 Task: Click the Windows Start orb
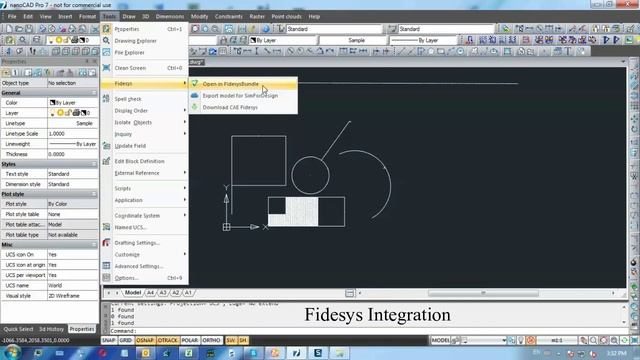point(11,353)
